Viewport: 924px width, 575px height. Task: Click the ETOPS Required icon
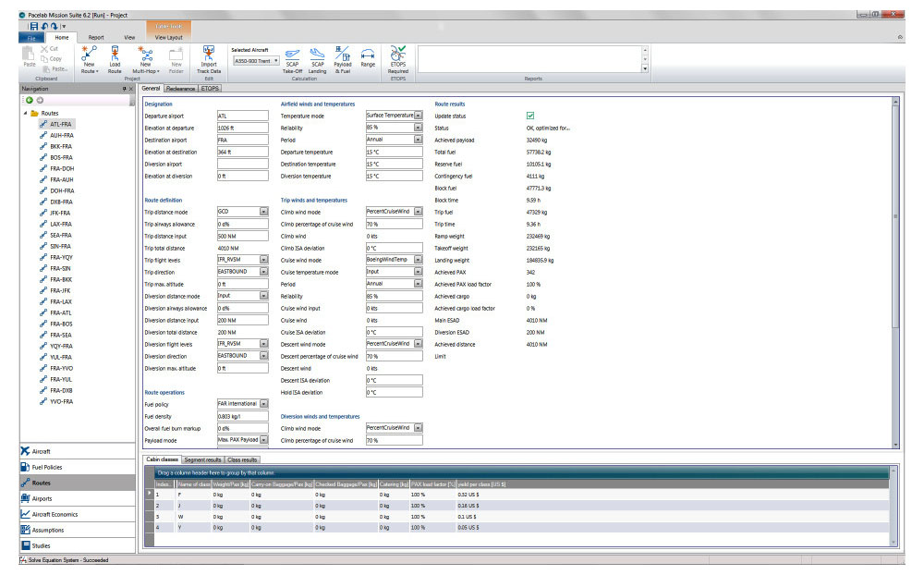click(x=398, y=55)
